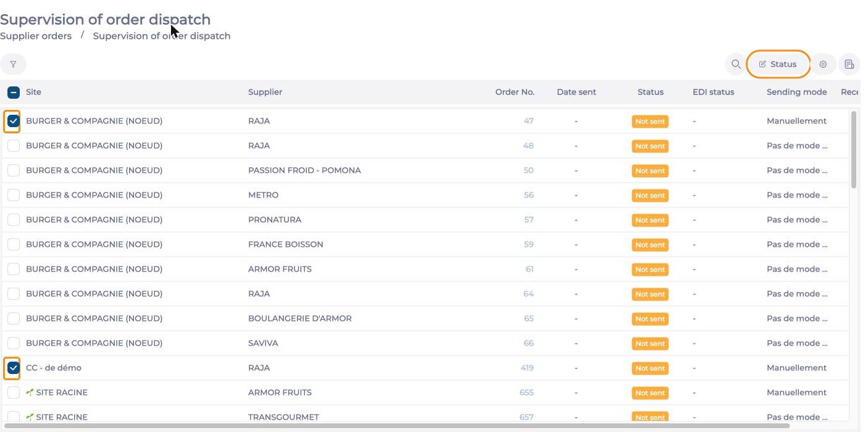
Task: Click the BOULANGERIE D'ARMOR supplier cell
Action: point(300,318)
